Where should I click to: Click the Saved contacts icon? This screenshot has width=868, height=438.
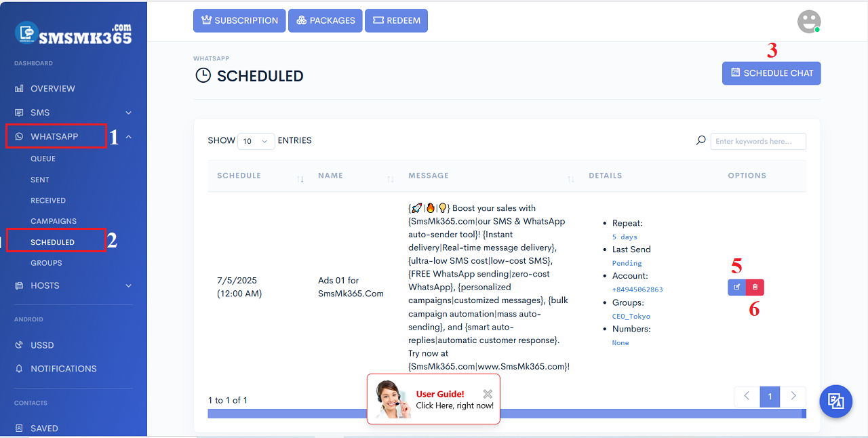point(19,429)
